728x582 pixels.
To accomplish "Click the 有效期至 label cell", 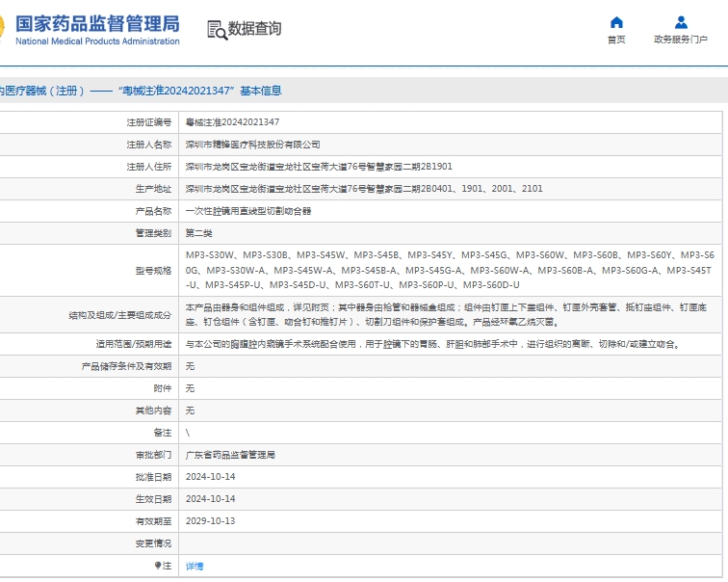I will point(153,521).
